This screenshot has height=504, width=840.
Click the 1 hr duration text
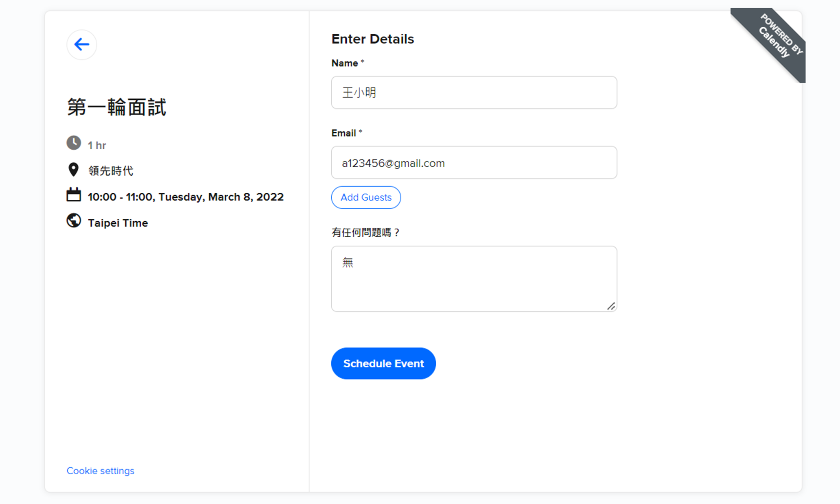pos(97,145)
